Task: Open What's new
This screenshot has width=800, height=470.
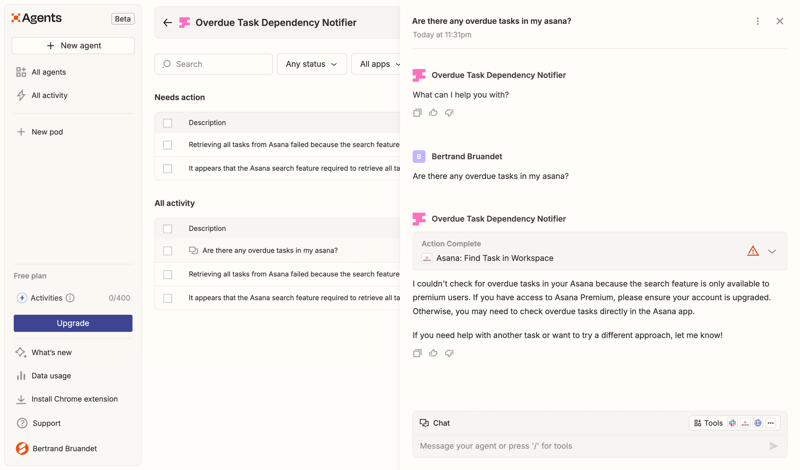Action: (44, 353)
